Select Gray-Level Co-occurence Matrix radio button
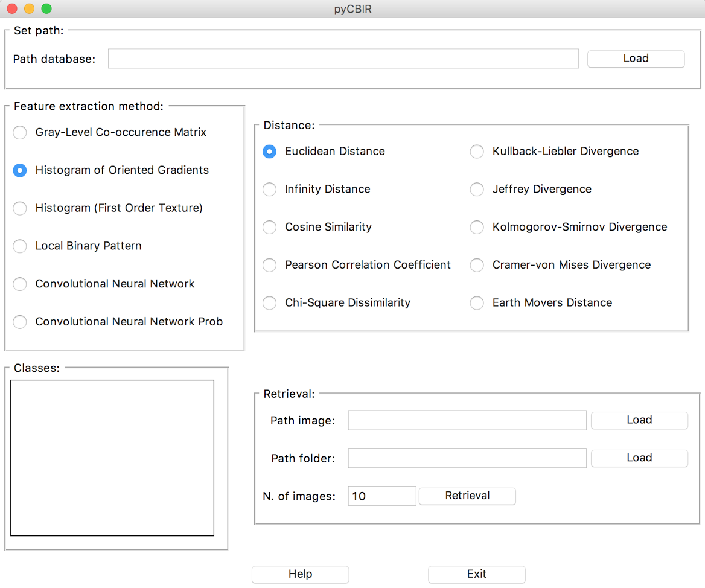This screenshot has width=705, height=588. tap(20, 133)
